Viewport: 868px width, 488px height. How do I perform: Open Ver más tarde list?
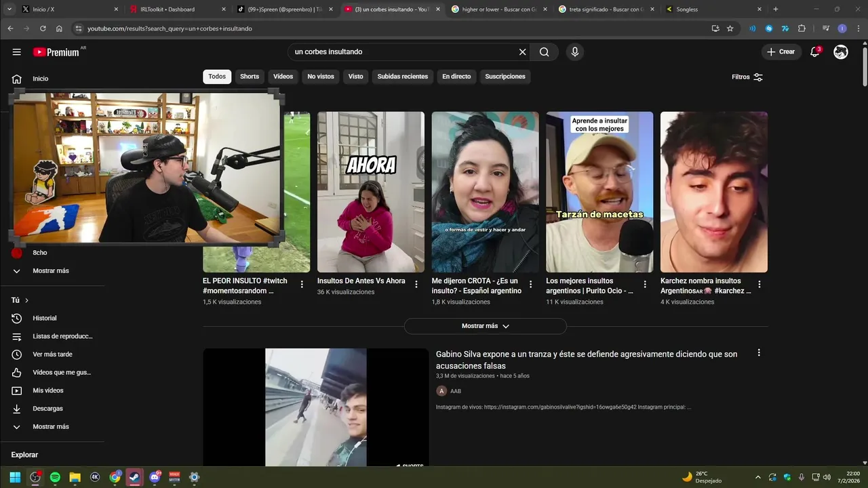[x=52, y=354]
